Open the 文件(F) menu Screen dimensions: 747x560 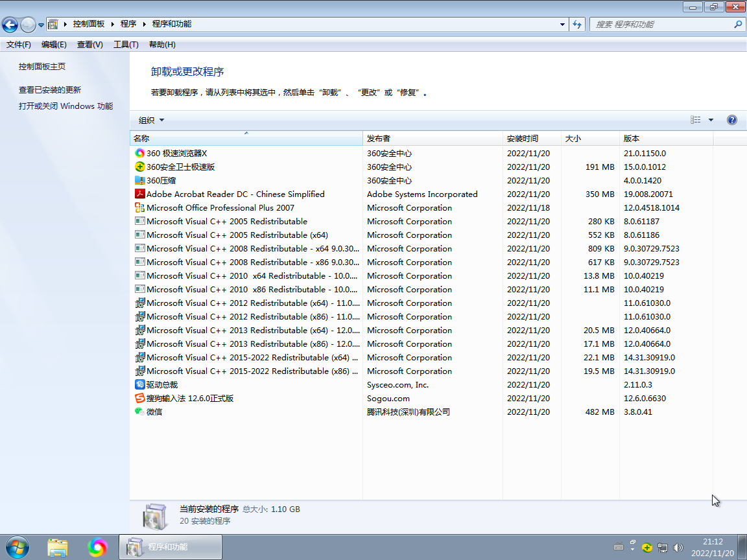click(x=19, y=44)
